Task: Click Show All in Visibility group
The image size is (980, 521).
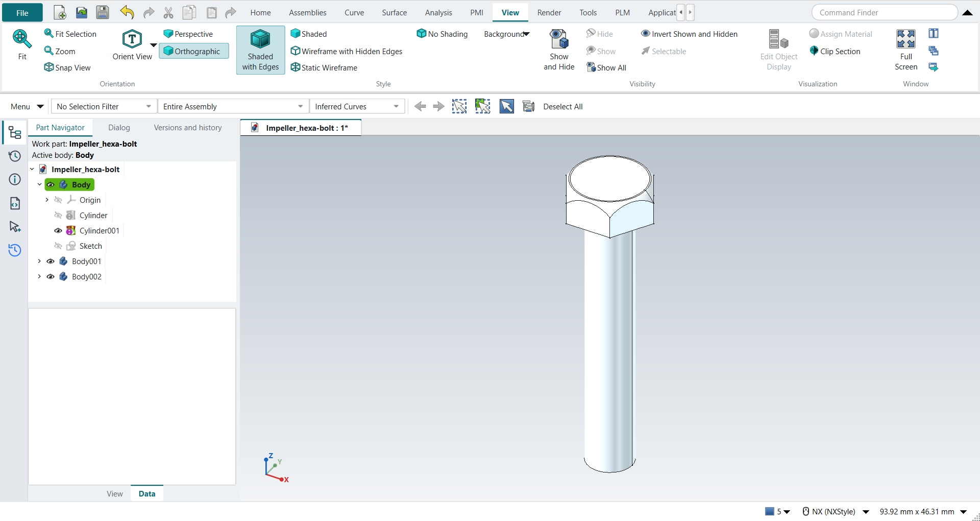Action: click(x=606, y=67)
